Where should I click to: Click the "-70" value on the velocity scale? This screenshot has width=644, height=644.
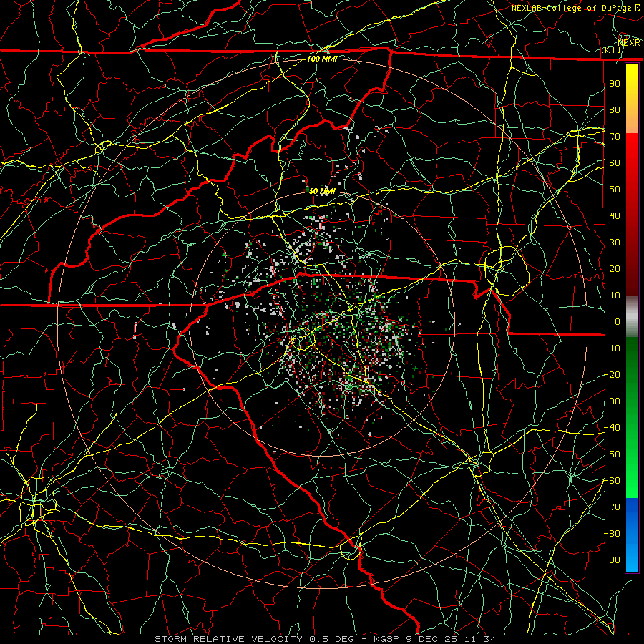(612, 507)
